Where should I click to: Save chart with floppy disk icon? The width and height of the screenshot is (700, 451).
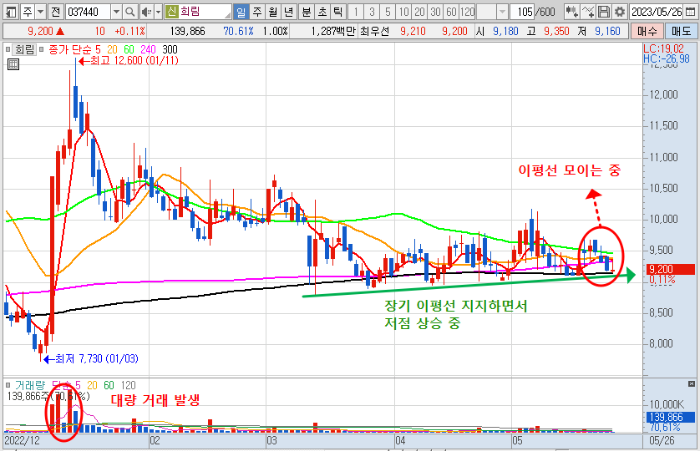coord(604,11)
